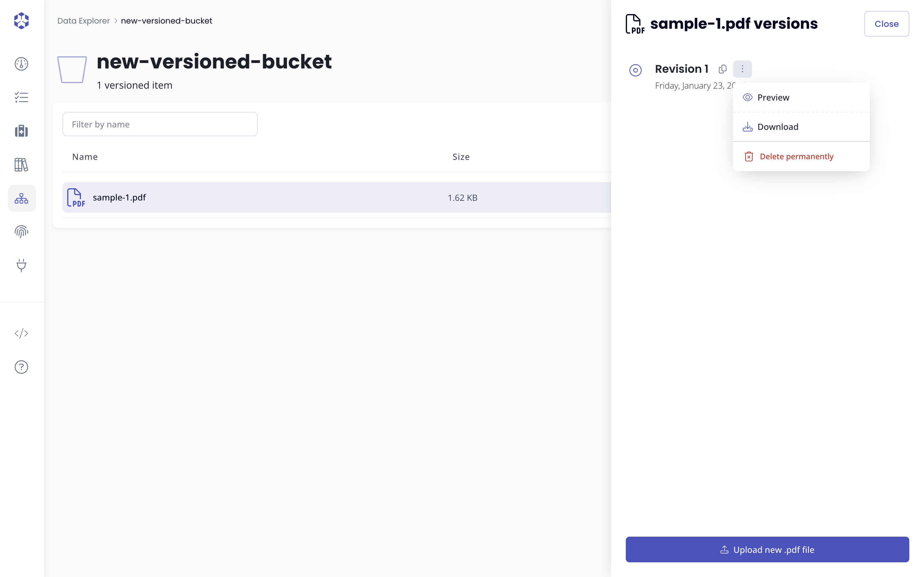The height and width of the screenshot is (577, 924).
Task: Open the dashboard gauge icon in sidebar
Action: coord(21,64)
